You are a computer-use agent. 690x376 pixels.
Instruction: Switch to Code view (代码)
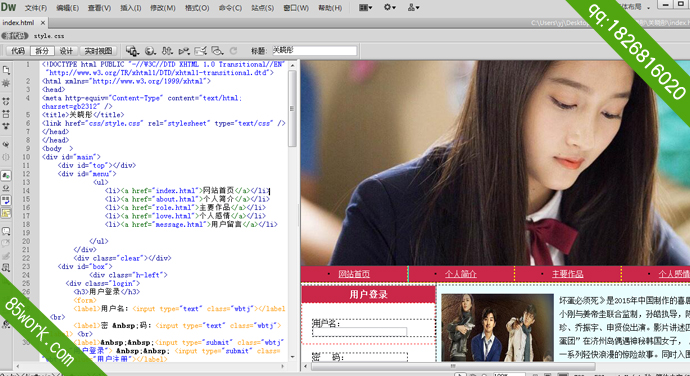click(18, 51)
